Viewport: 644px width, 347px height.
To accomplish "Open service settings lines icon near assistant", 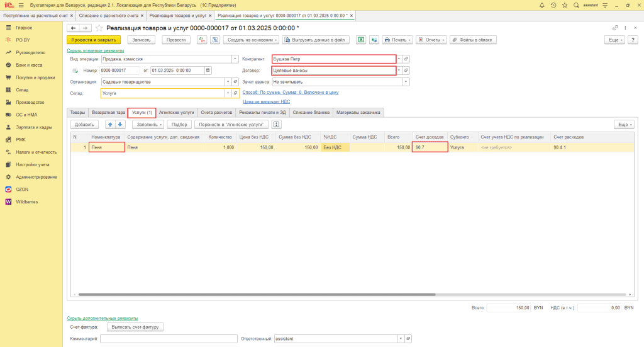I will pyautogui.click(x=605, y=5).
